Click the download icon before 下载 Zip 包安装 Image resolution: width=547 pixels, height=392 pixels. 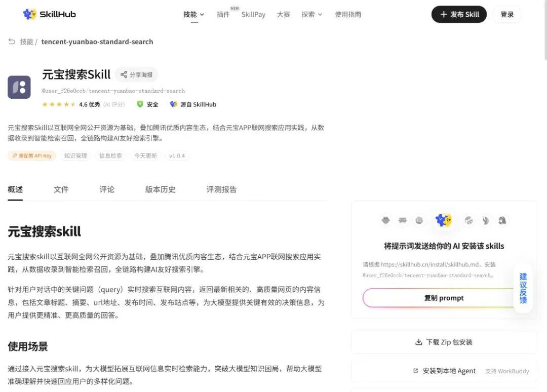coord(419,342)
